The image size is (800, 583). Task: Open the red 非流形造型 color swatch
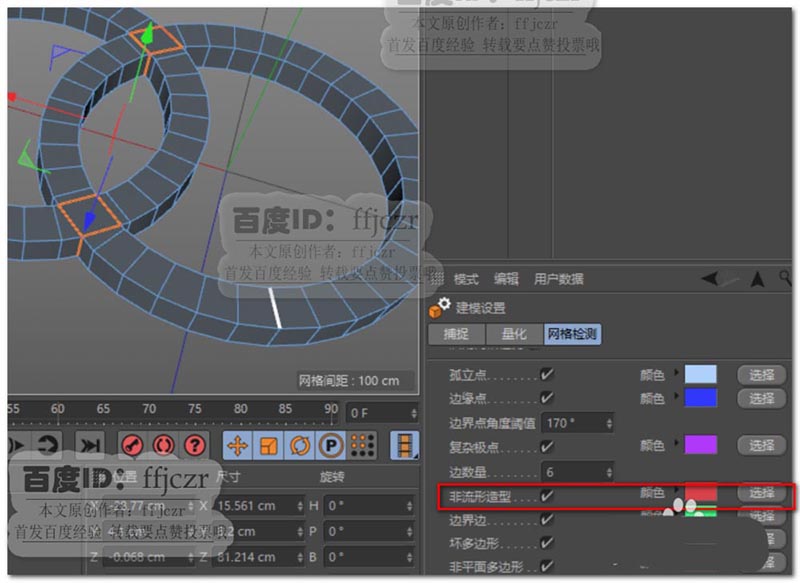pos(701,493)
